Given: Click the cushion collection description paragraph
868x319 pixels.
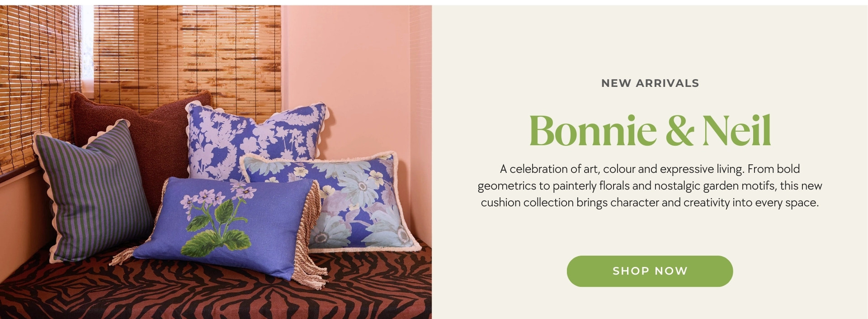Looking at the screenshot, I should pyautogui.click(x=650, y=186).
